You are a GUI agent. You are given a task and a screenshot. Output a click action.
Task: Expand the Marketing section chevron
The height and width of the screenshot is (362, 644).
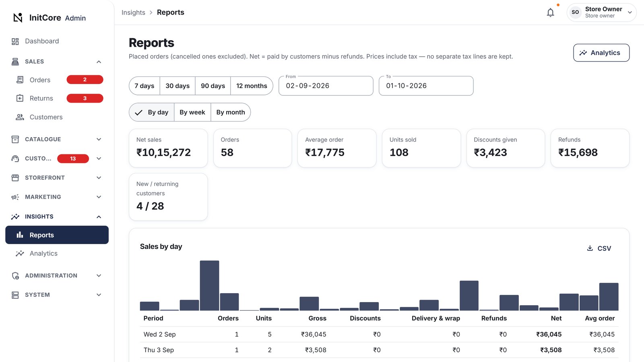[x=99, y=197]
